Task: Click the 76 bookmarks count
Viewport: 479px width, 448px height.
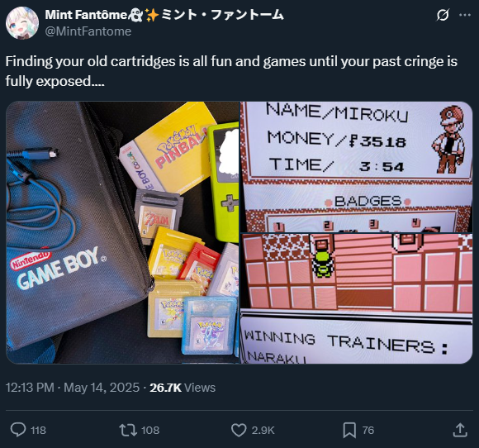Action: click(x=368, y=431)
